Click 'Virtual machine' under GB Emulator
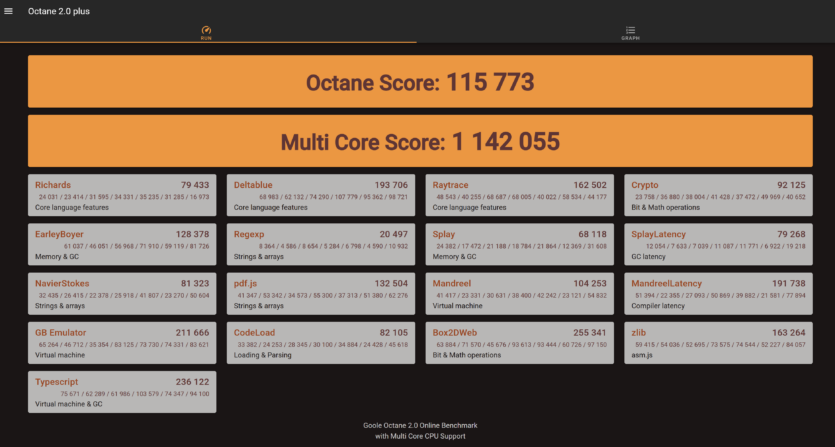Screen dimensions: 835x447 [60, 355]
